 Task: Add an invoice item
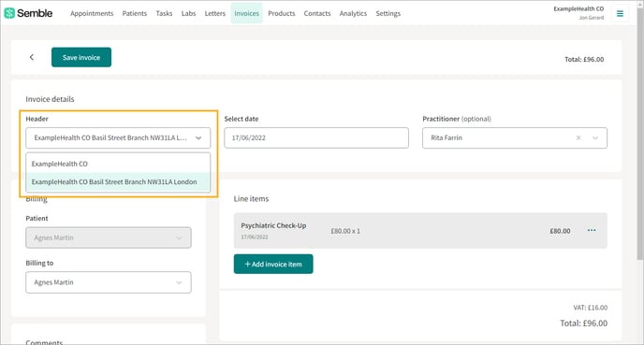(273, 265)
